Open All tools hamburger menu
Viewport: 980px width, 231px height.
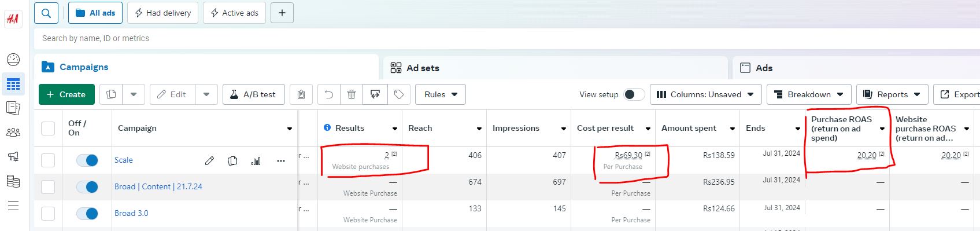pyautogui.click(x=13, y=206)
